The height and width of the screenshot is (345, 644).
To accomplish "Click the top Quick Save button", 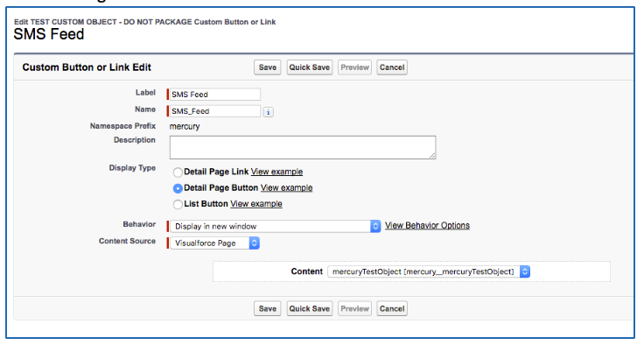I will tap(309, 67).
